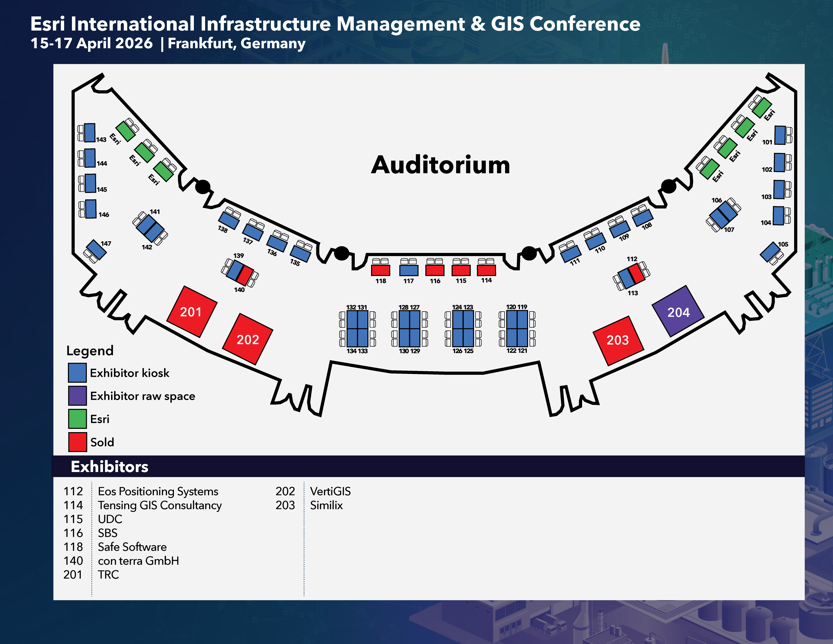Select red booth 202
Screen dimensions: 833x644
(x=248, y=339)
